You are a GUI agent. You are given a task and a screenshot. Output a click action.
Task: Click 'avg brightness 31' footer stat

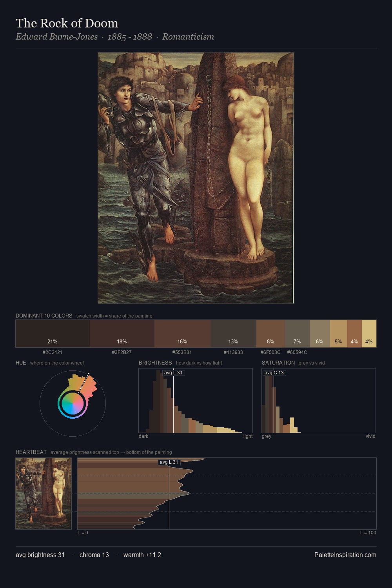coord(40,555)
